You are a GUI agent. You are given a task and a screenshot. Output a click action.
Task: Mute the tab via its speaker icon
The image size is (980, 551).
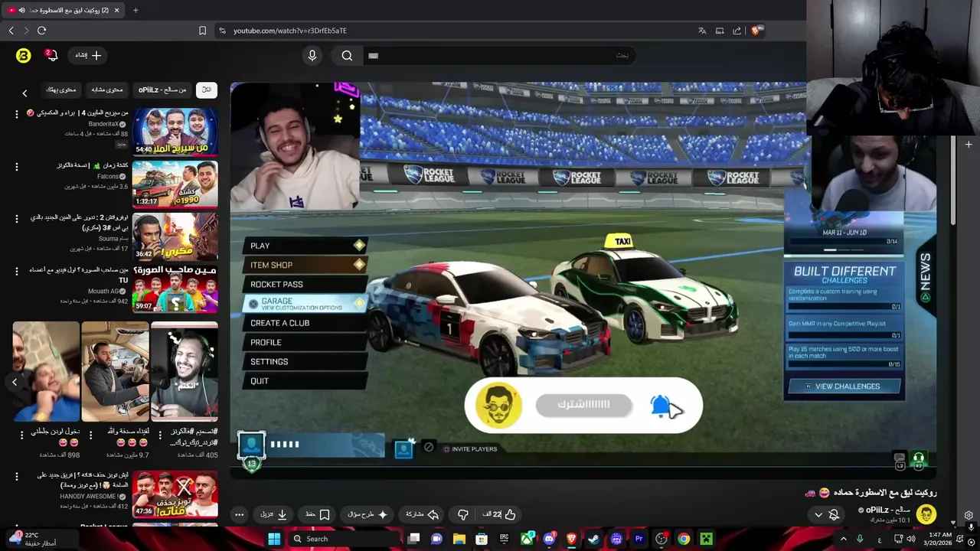pos(21,10)
